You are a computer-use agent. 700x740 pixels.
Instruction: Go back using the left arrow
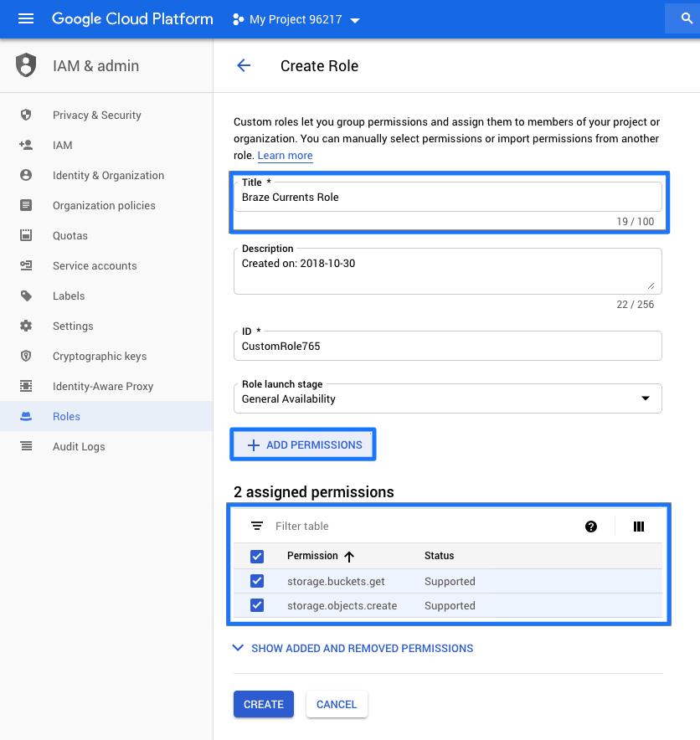click(x=244, y=66)
